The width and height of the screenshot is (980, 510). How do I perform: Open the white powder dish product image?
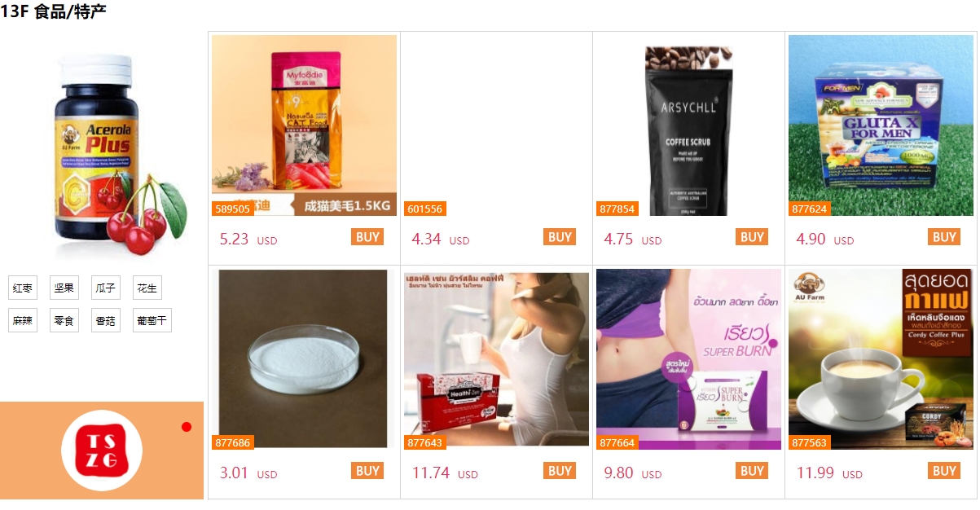(x=302, y=359)
